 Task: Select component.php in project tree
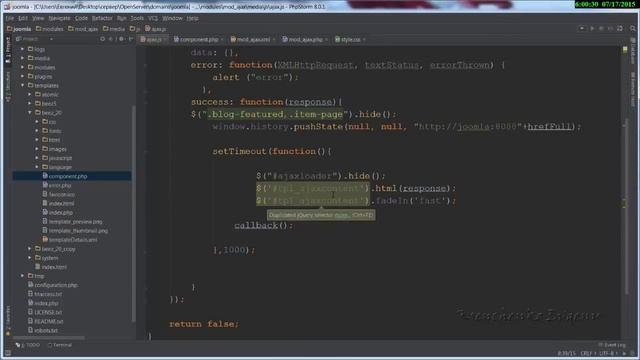point(68,176)
